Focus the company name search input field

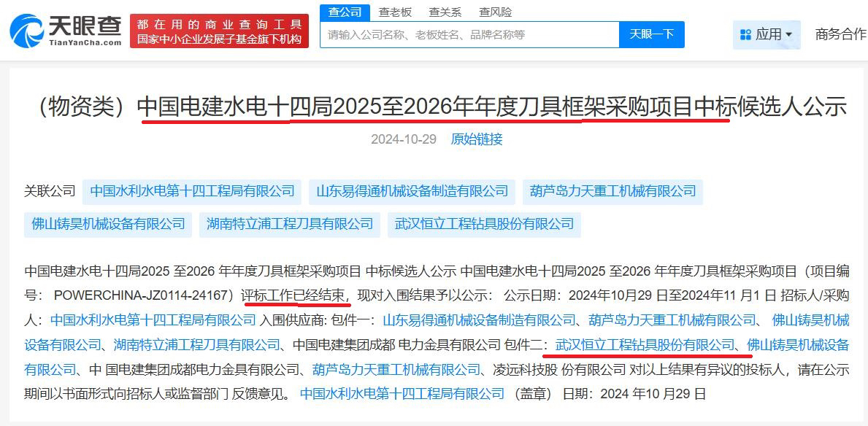(469, 34)
